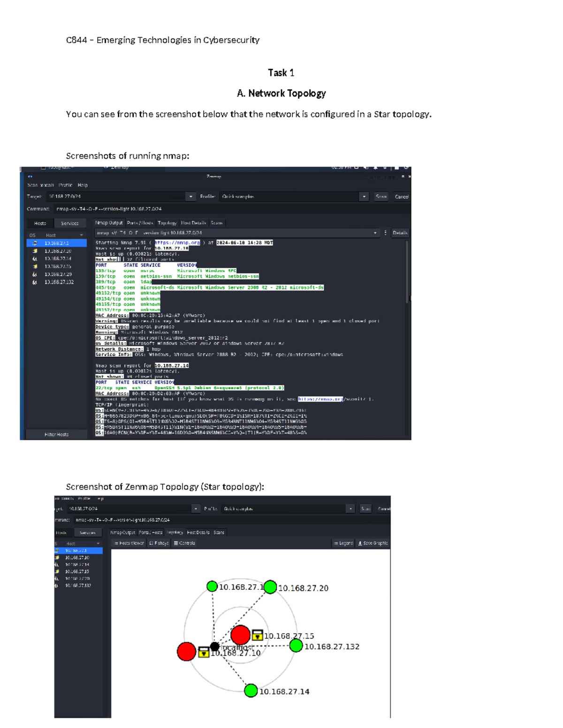Toggle the Fisheye view icon
Screen dimensions: 563x728
tap(150, 542)
